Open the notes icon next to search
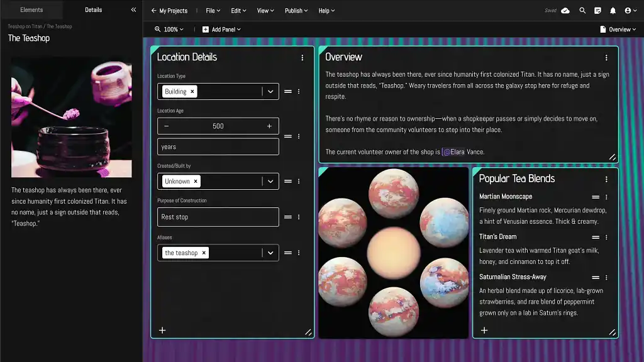 597,11
